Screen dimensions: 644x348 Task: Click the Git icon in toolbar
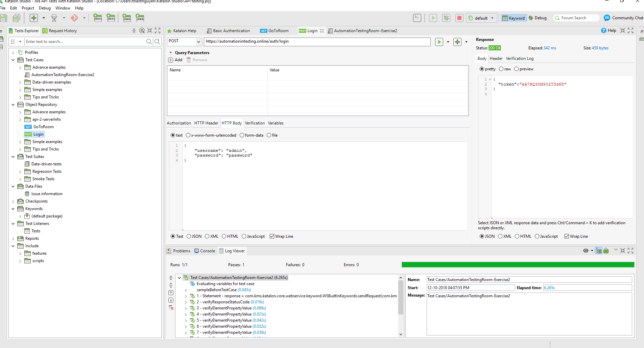tap(74, 18)
